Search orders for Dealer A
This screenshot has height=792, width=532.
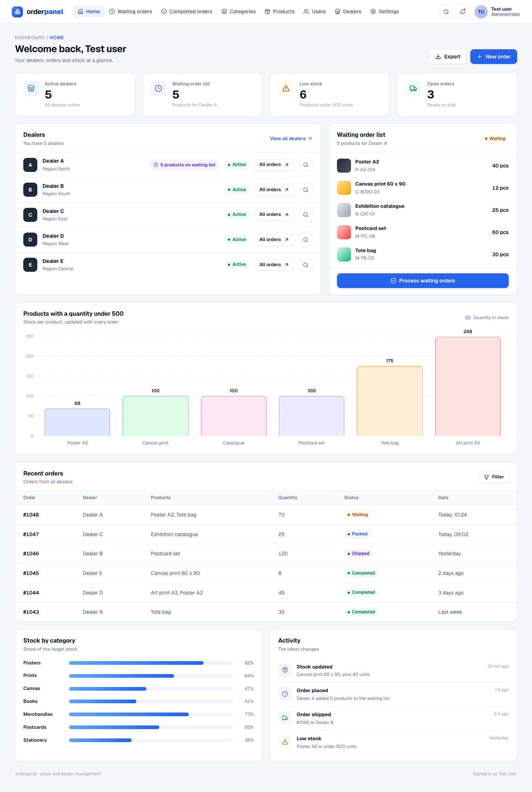306,165
